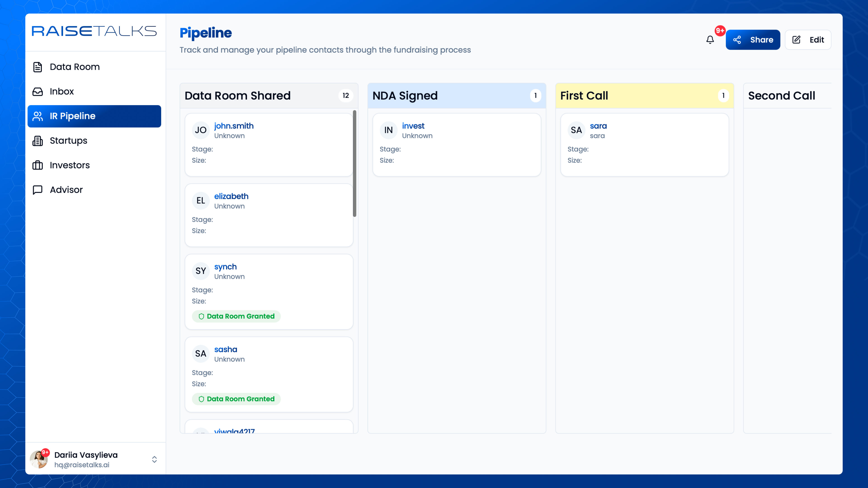Click the Startups building icon

[x=37, y=141]
